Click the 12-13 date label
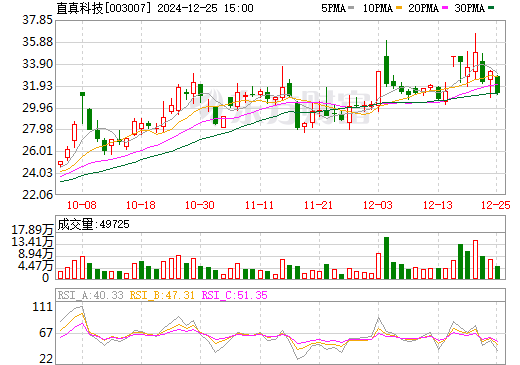Image resolution: width=520 pixels, height=365 pixels. pos(438,205)
